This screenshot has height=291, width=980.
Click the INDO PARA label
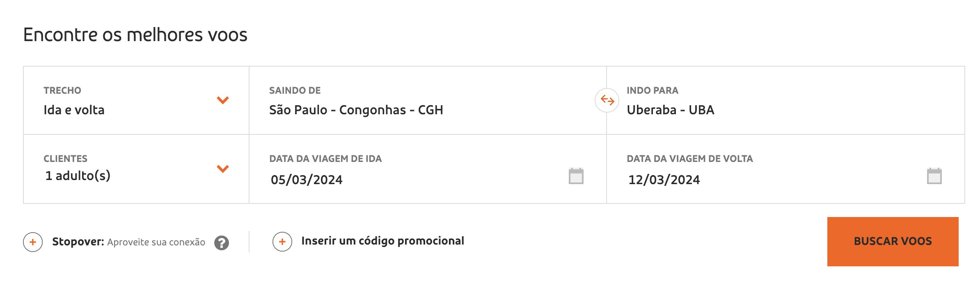click(x=653, y=90)
